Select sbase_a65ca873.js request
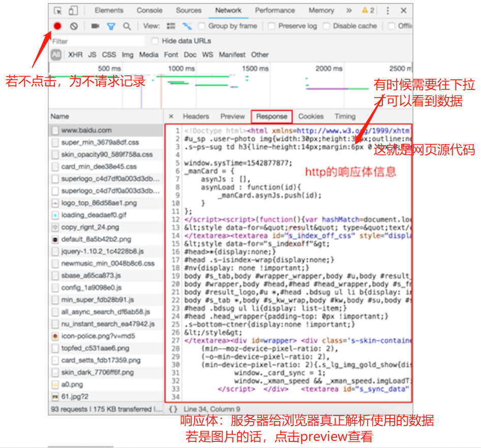Image resolution: width=481 pixels, height=448 pixels. (x=106, y=275)
